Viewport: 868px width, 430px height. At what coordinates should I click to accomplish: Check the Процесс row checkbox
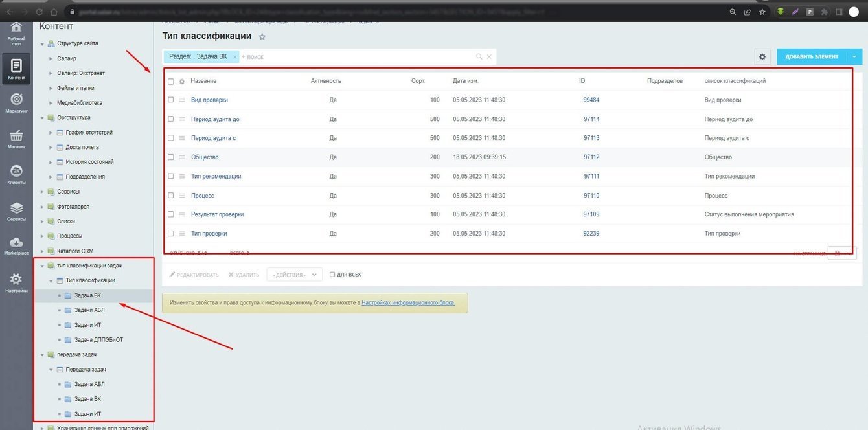171,196
